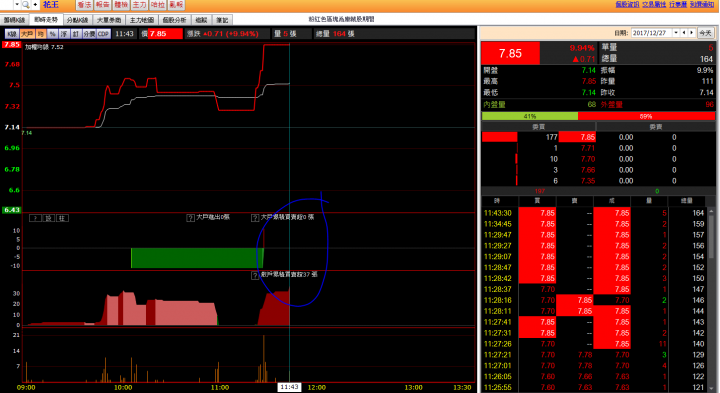Click the 7.71 bid price
The height and width of the screenshot is (393, 720).
coord(587,148)
